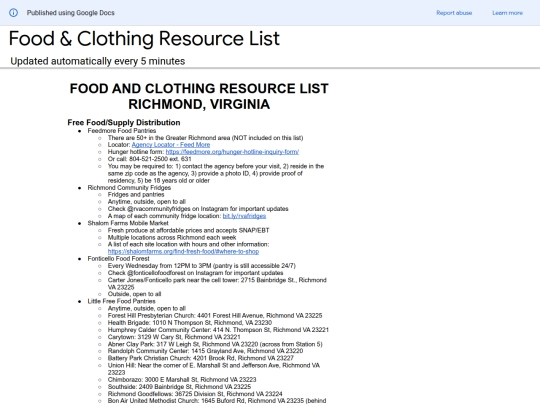Click the Fridges and pantries line
The image size is (540, 405).
coord(136,195)
